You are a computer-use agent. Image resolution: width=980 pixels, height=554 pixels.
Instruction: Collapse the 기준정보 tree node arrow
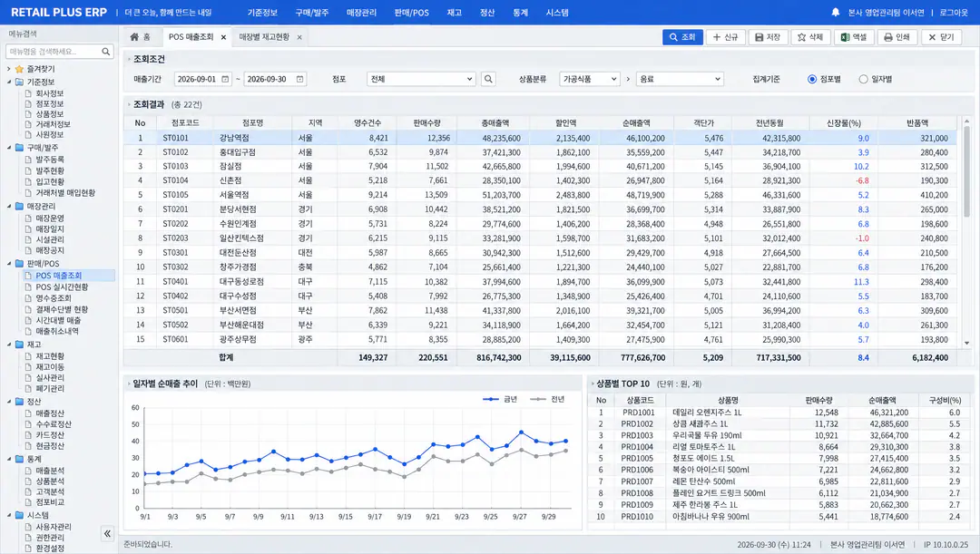coord(9,82)
